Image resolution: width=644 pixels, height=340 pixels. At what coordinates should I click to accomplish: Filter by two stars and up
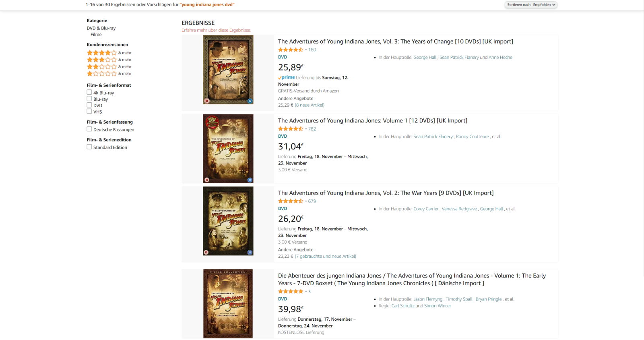(102, 67)
